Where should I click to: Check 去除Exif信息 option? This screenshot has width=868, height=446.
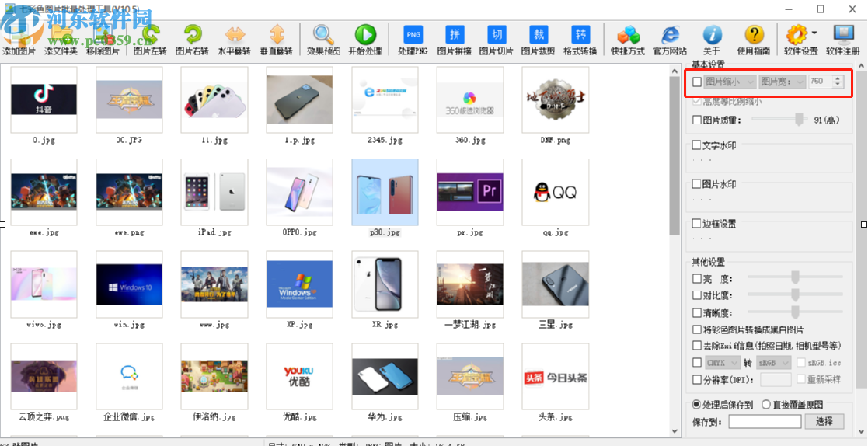click(x=697, y=346)
